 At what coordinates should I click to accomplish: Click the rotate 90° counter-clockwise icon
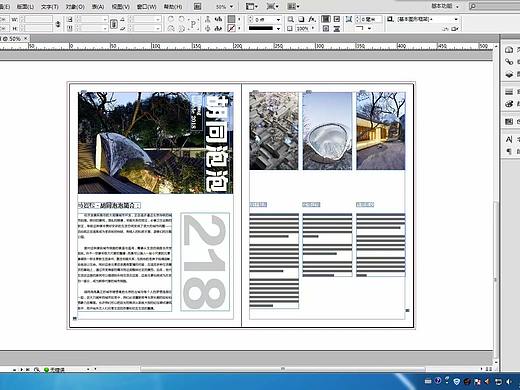pyautogui.click(x=182, y=19)
